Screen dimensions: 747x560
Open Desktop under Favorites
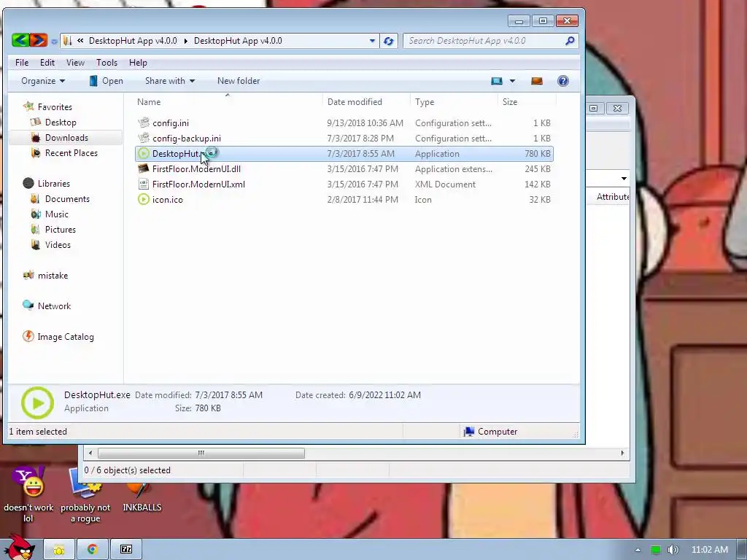pyautogui.click(x=61, y=122)
